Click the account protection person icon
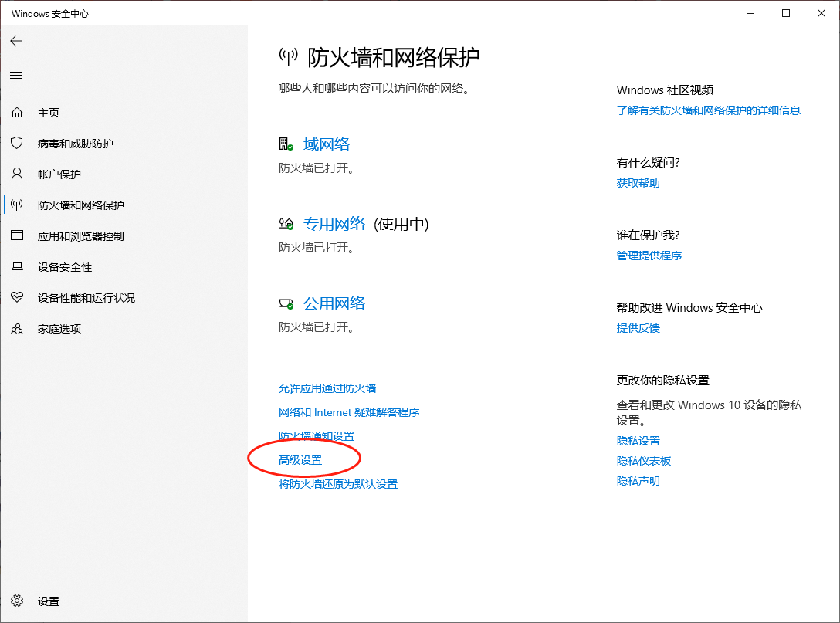 pos(17,174)
